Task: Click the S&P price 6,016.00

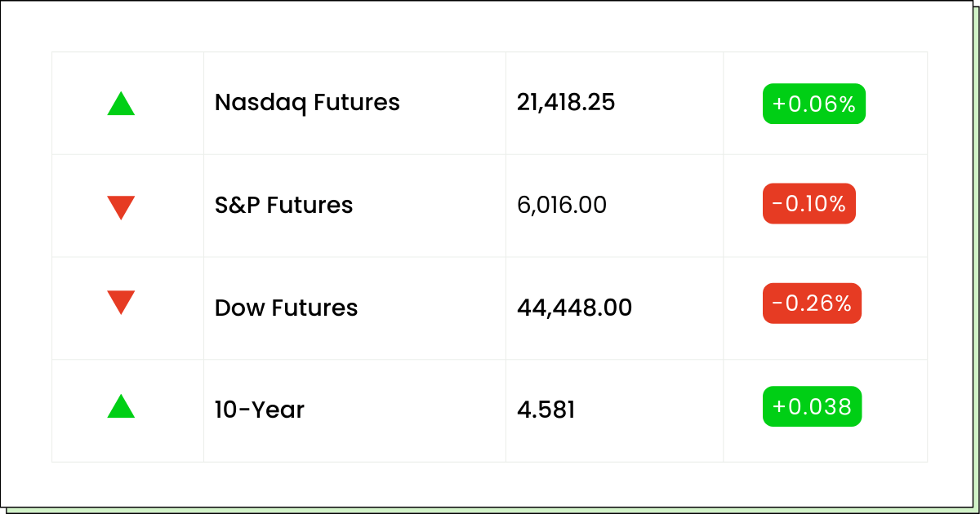Action: tap(562, 205)
